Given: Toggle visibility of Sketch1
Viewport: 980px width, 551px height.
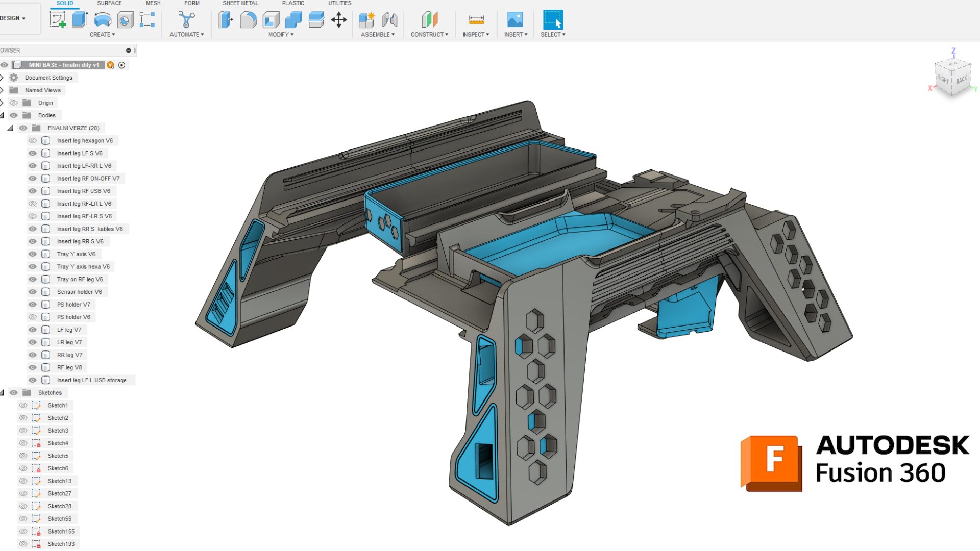Looking at the screenshot, I should [23, 405].
